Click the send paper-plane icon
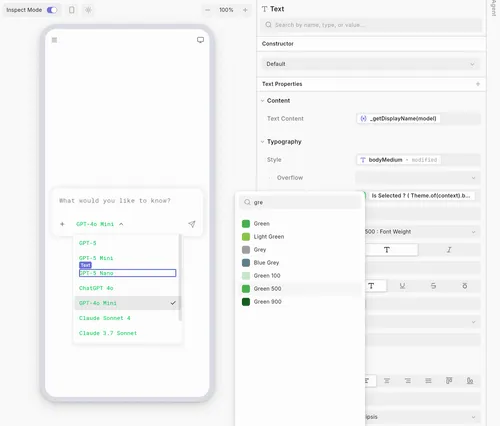This screenshot has width=500, height=426. click(x=192, y=224)
